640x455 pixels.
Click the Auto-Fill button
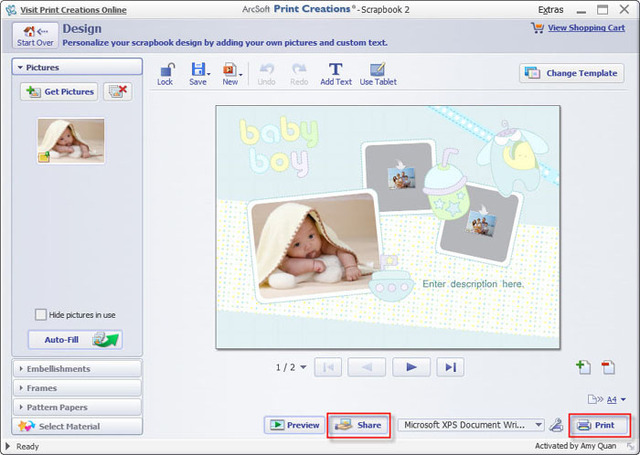tap(75, 340)
